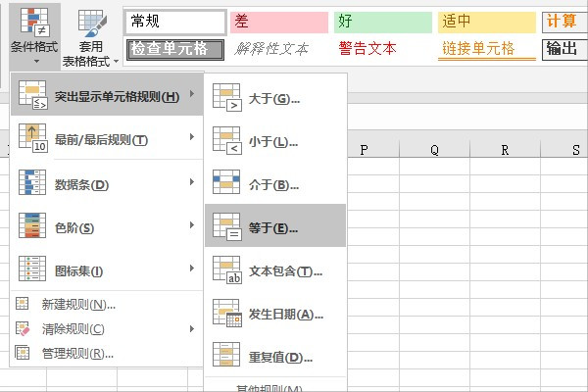Viewport: 588px width, 392px height.
Task: Click the 图标集 icon sets icon
Action: [x=32, y=270]
